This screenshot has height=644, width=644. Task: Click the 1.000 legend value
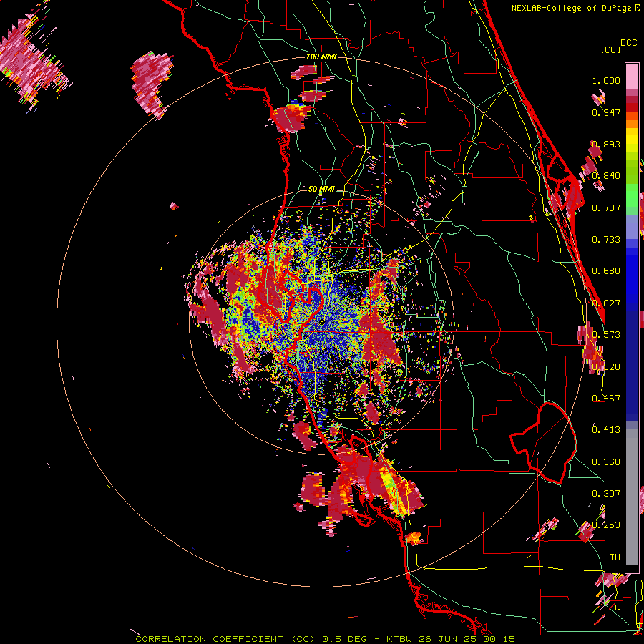tap(606, 80)
